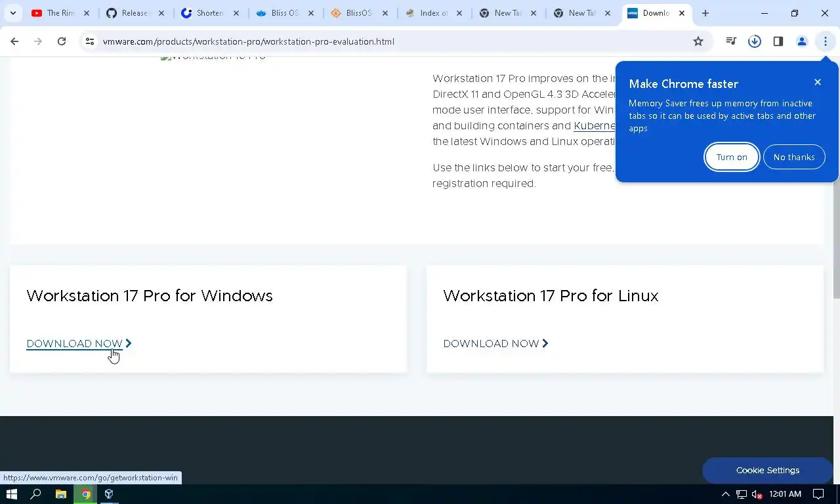Click 'Workstation 17 Pro for Windows' heading
This screenshot has height=504, width=840.
[x=150, y=295]
